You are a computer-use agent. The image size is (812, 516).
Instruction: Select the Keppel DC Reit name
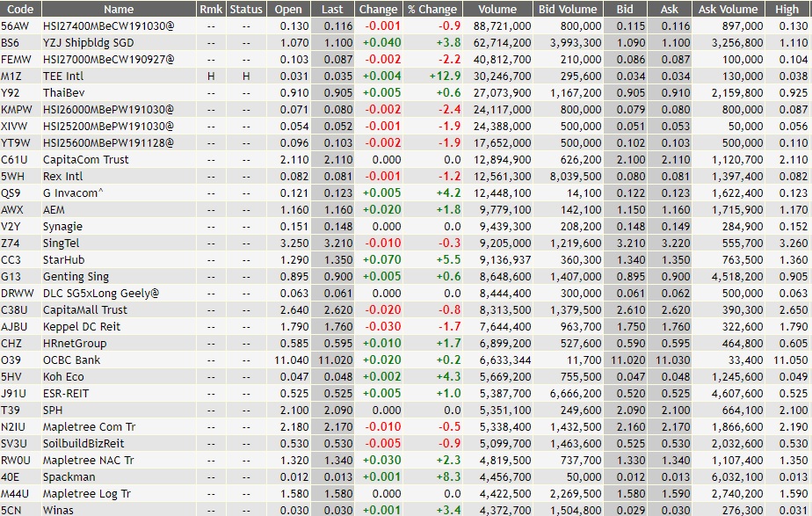82,326
